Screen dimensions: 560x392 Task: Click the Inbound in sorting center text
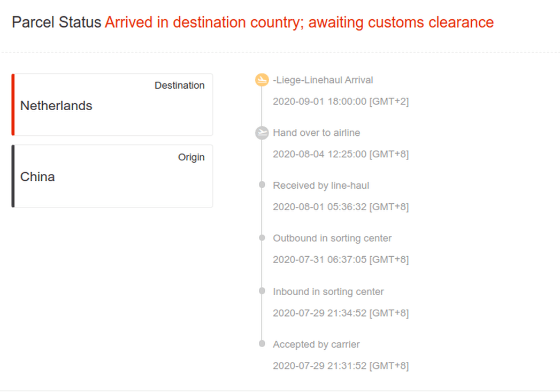pyautogui.click(x=328, y=291)
